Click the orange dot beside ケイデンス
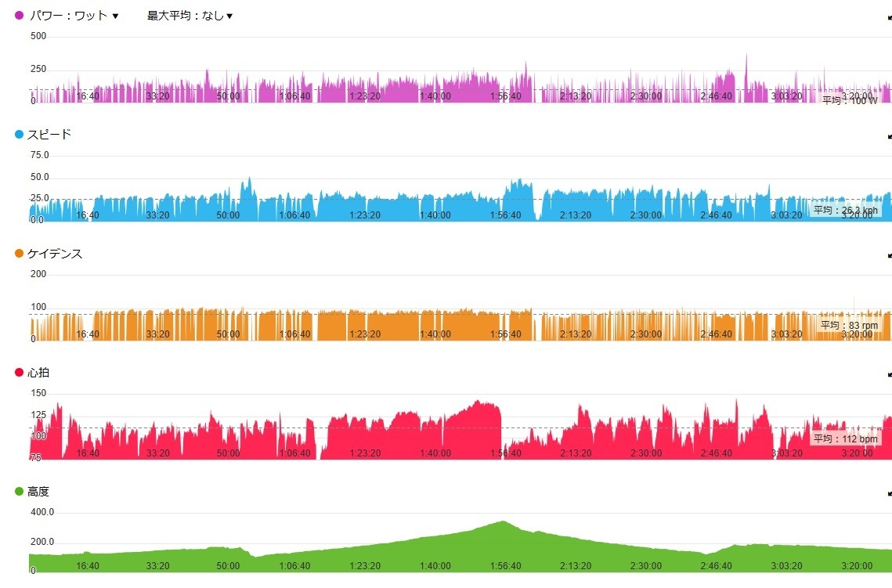The image size is (892, 588). (x=19, y=253)
